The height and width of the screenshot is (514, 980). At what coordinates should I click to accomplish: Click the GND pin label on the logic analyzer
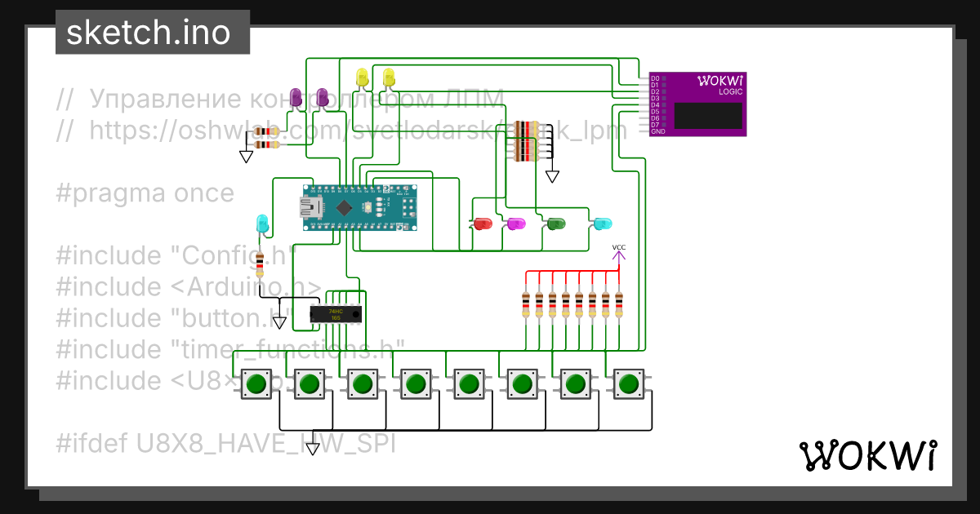tap(657, 131)
